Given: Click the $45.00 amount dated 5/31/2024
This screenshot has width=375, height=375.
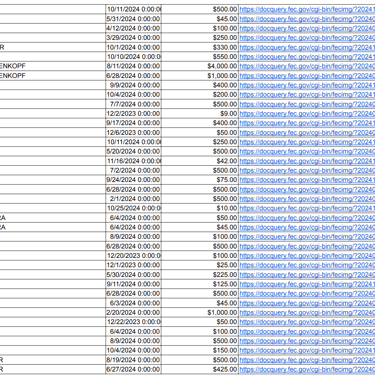Looking at the screenshot, I should (200, 19).
